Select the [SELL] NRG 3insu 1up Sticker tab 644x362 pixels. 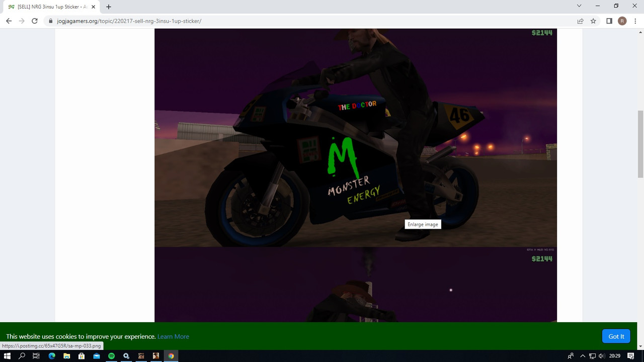[x=51, y=7]
